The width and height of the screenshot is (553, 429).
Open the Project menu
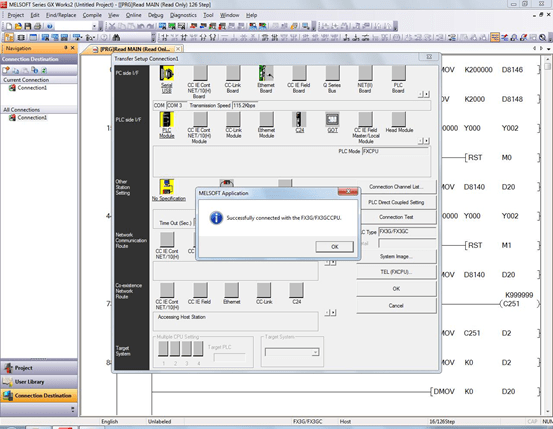click(x=16, y=15)
